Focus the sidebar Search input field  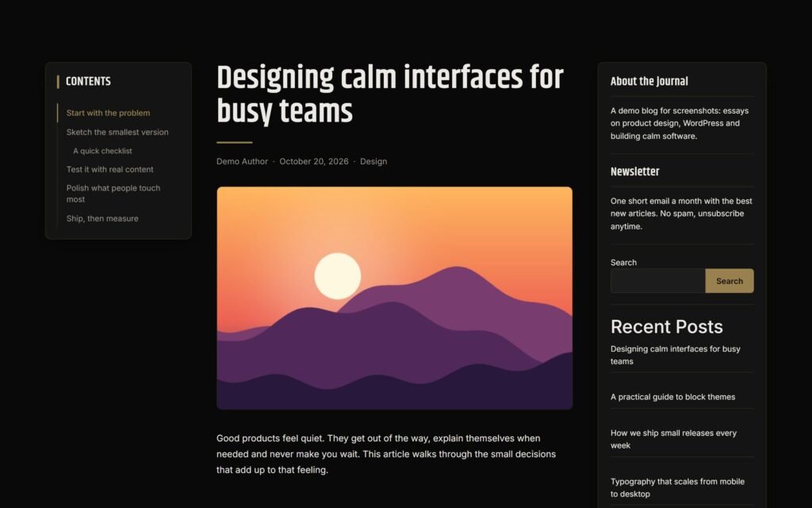tap(657, 281)
